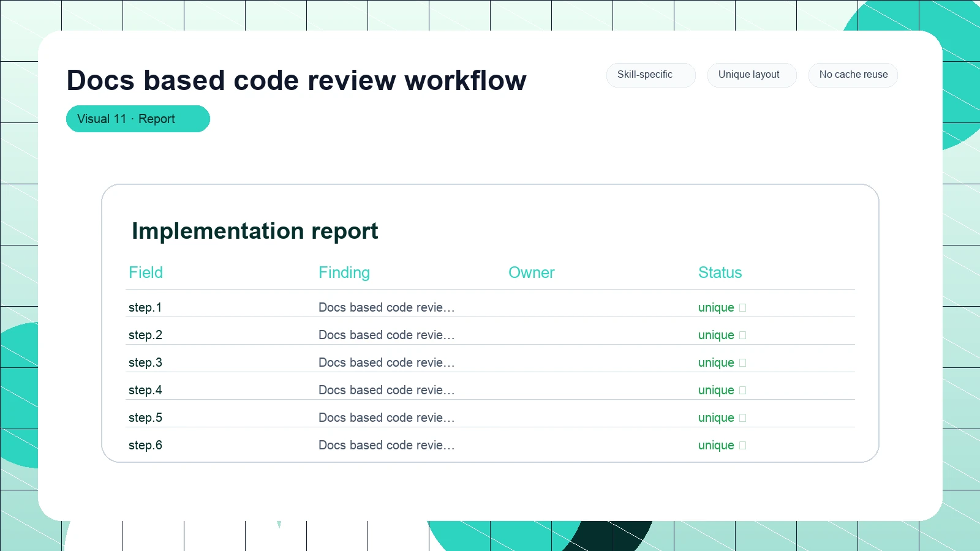Click the unique status in step.6 row
Viewport: 980px width, 551px height.
[722, 445]
